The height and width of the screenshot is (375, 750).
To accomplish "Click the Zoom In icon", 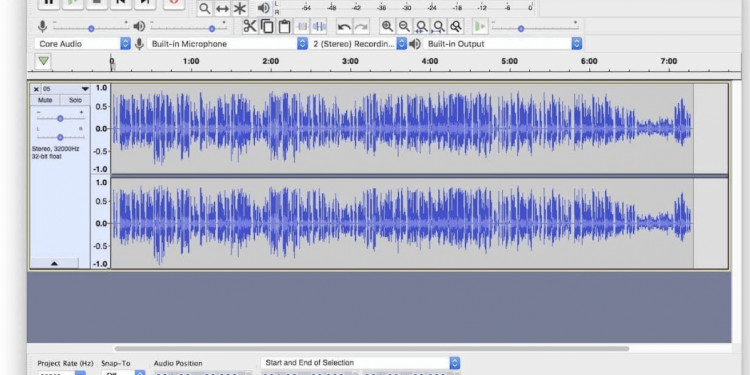I will pyautogui.click(x=387, y=26).
